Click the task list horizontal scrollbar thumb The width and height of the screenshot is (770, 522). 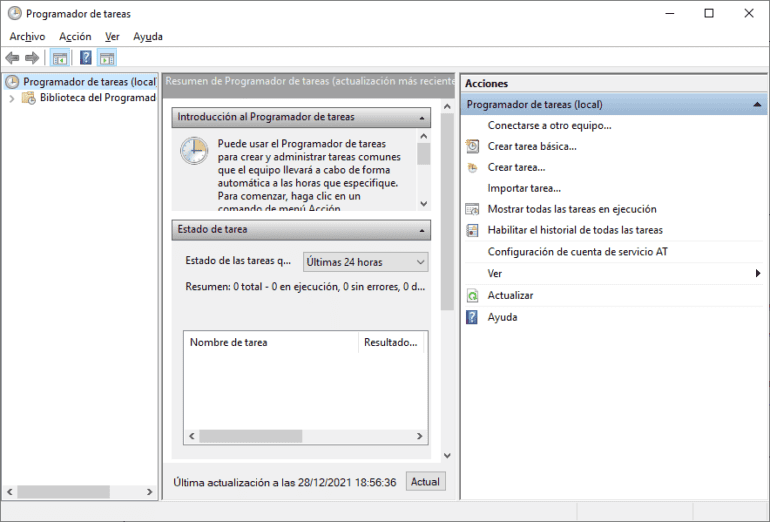250,436
